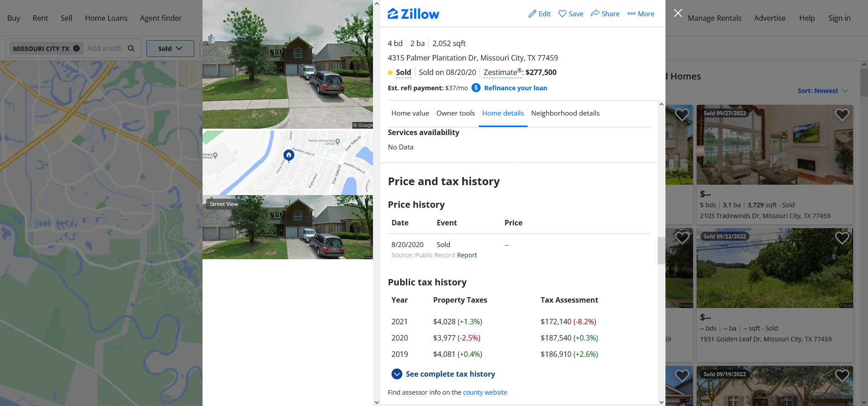
Task: Switch to Neighborhood details tab
Action: (x=566, y=113)
